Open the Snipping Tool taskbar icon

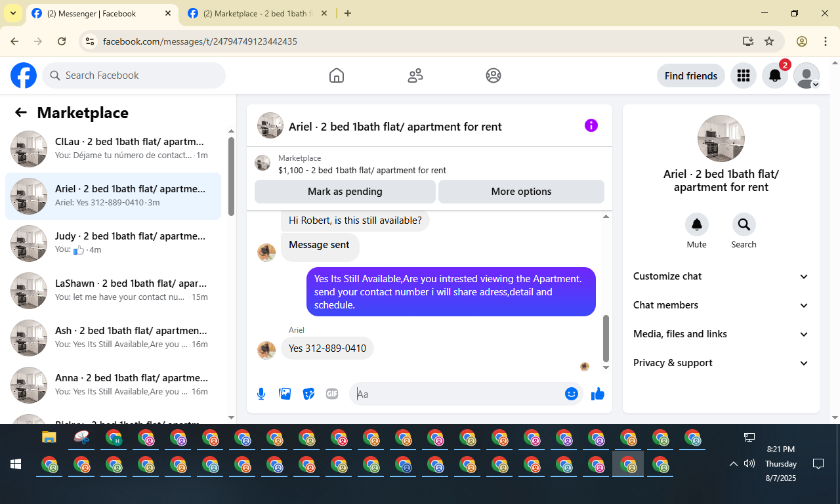pyautogui.click(x=81, y=437)
